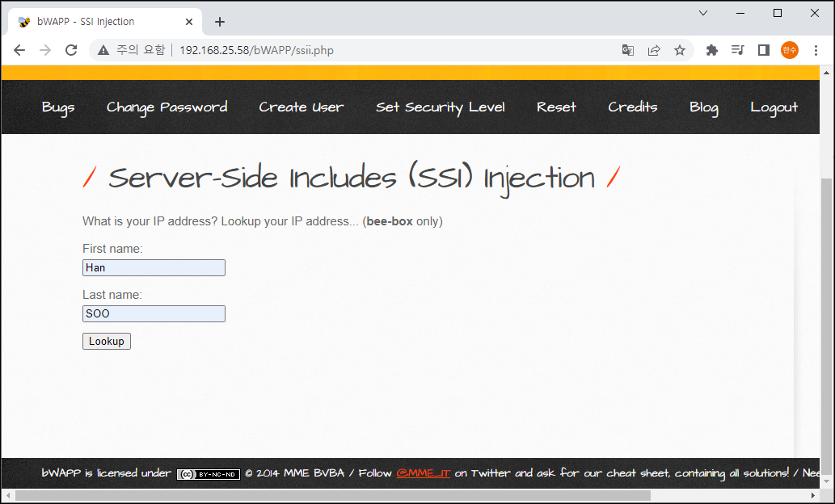Screen dimensions: 835x504
Task: Toggle the browser side panel
Action: pos(764,50)
